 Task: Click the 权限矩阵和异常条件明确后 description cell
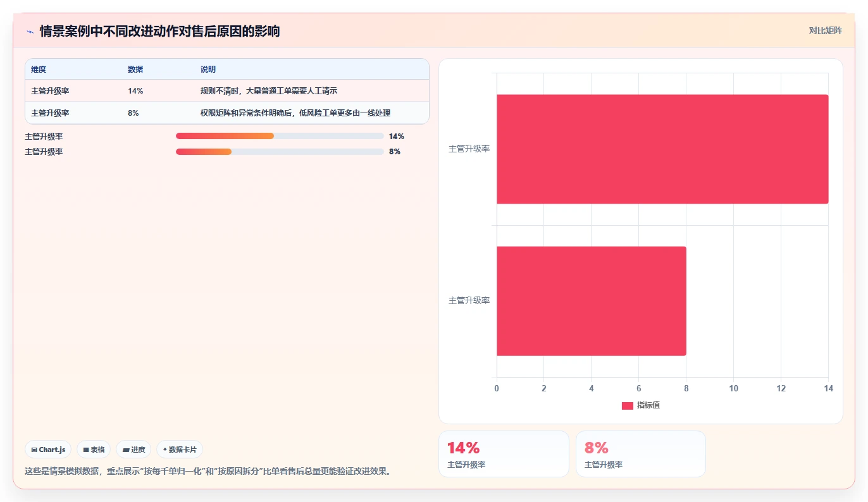(295, 113)
